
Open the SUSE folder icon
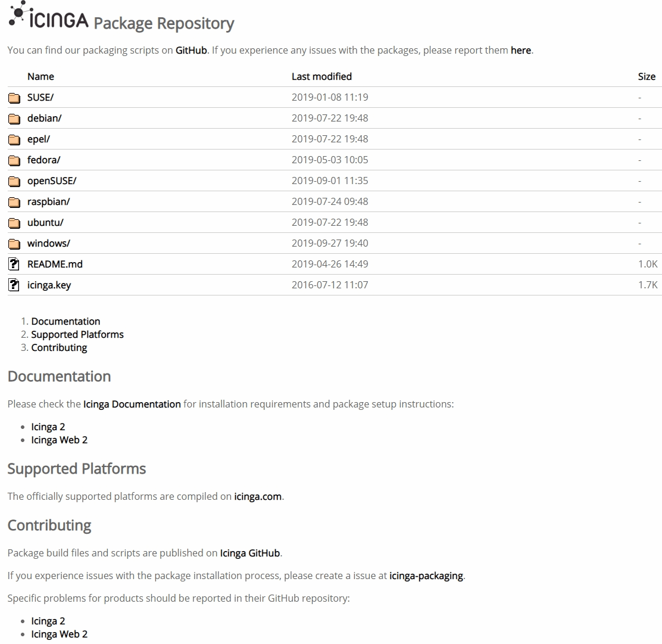coord(14,97)
